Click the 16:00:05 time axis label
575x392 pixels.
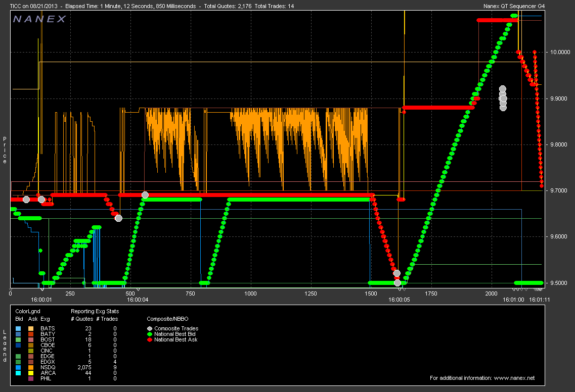point(400,300)
